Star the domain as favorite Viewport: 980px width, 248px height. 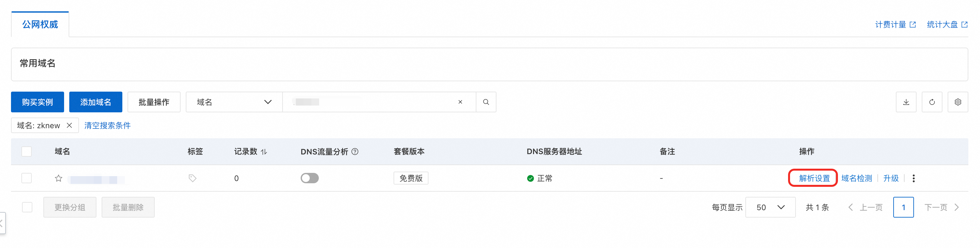(x=58, y=178)
